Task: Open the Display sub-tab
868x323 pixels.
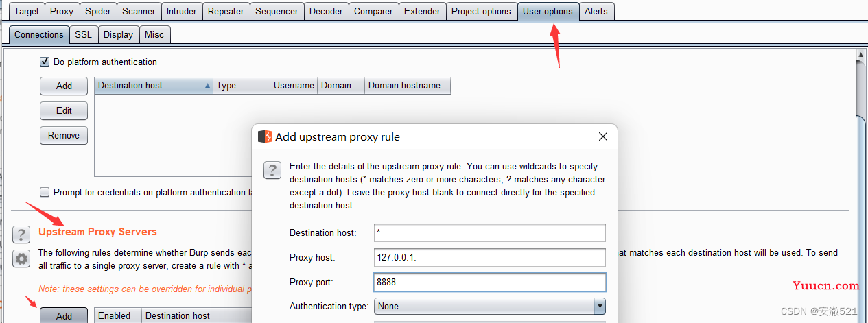Action: click(x=118, y=34)
